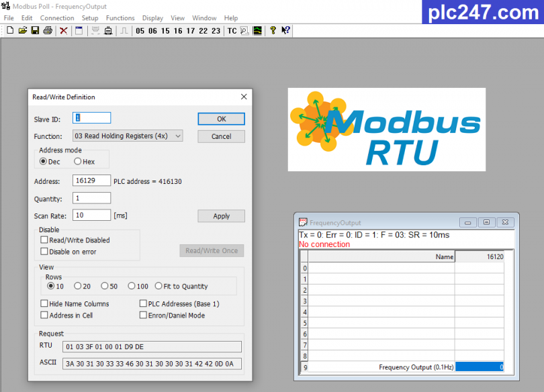Viewport: 544px width, 392px height.
Task: Click the yellow question mark About icon
Action: coord(273,30)
